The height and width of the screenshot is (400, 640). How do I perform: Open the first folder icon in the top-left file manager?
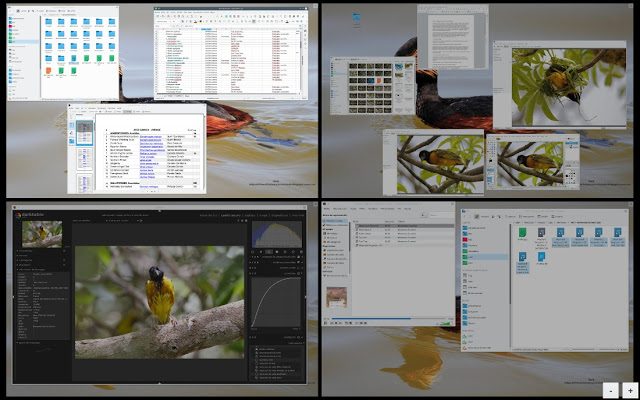coord(48,22)
